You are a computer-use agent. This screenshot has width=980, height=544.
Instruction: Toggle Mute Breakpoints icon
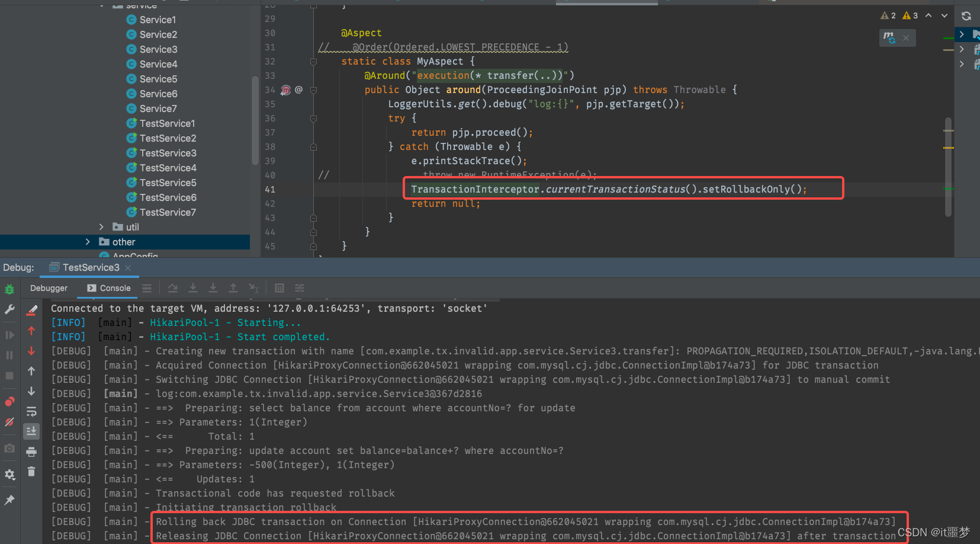tap(9, 422)
